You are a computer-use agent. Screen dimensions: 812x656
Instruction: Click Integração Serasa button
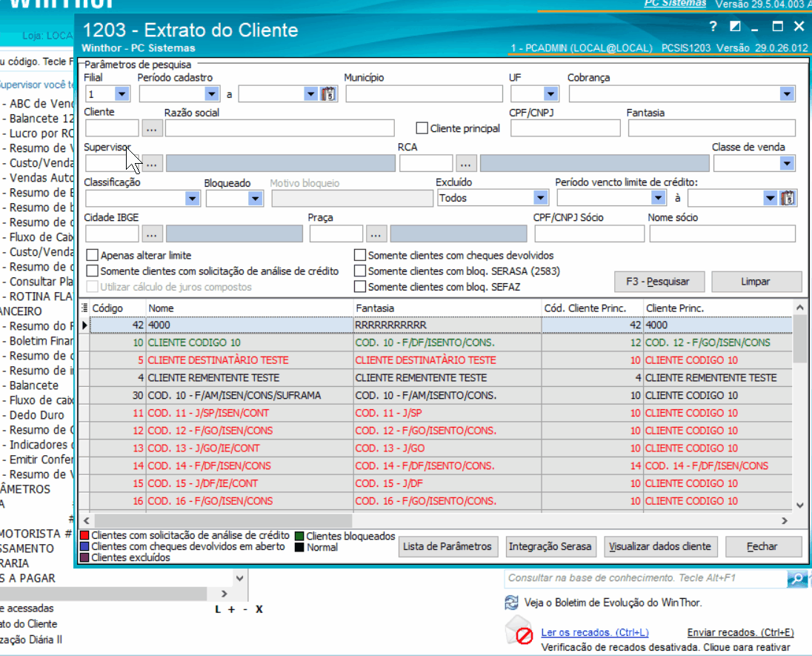click(550, 547)
